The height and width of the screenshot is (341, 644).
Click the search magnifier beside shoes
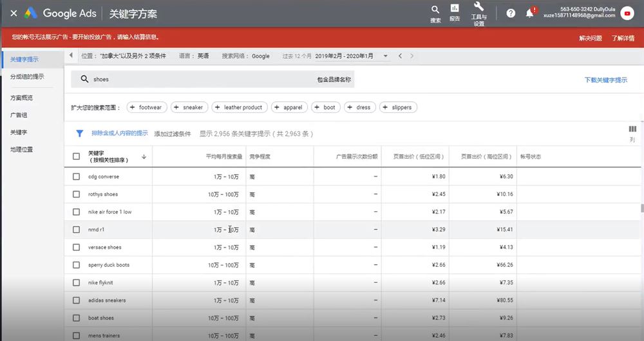[84, 79]
